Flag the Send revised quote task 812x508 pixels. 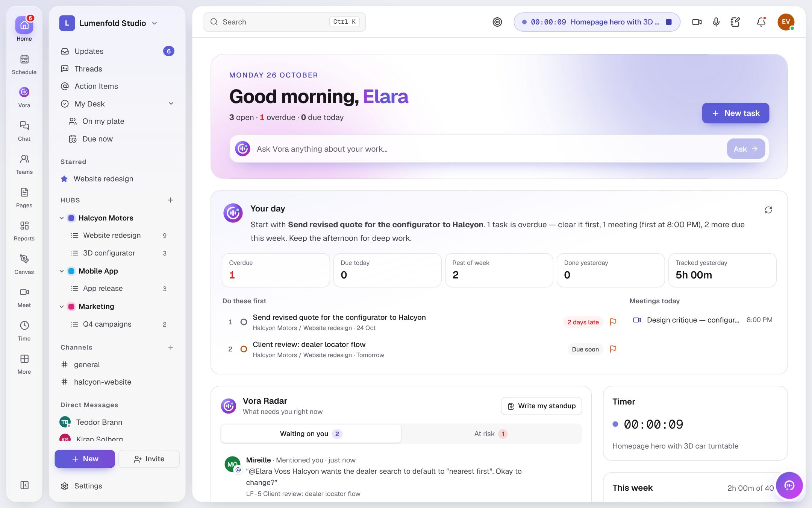coord(613,322)
